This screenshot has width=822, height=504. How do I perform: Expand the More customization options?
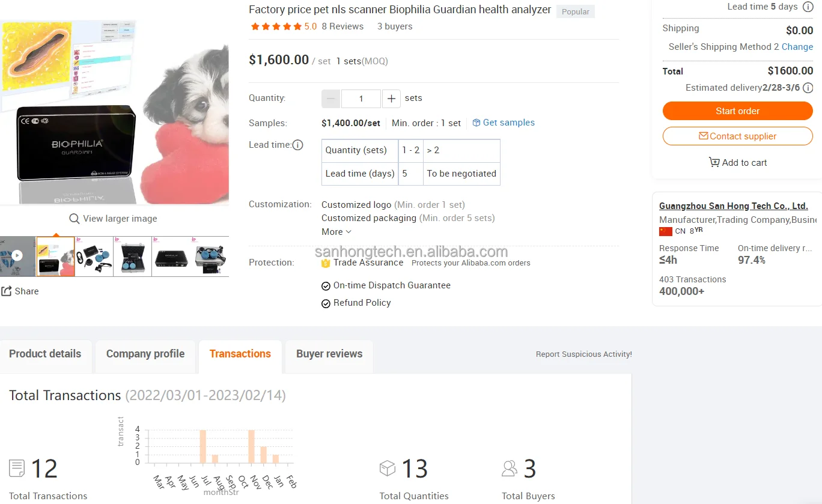tap(336, 232)
